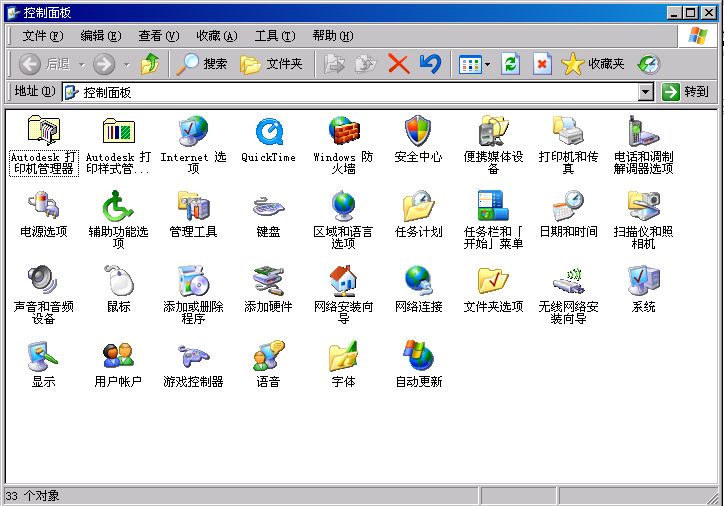Click the 搜索 search button

point(202,64)
